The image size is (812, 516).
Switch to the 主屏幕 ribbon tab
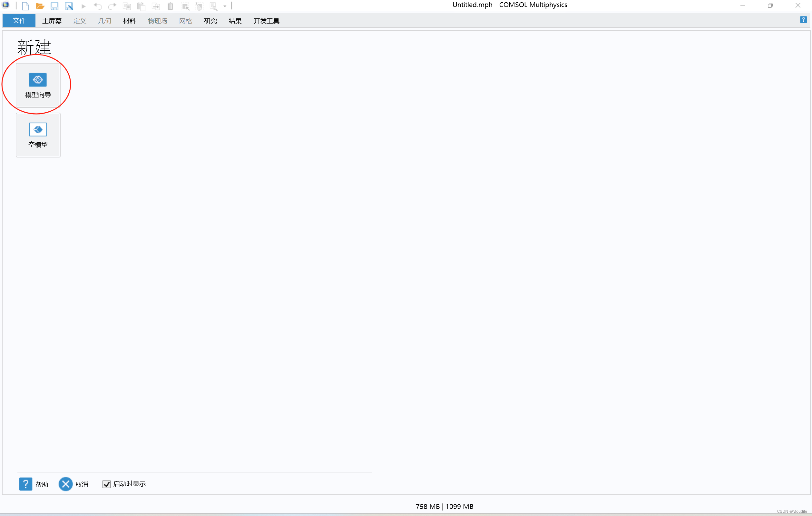52,21
